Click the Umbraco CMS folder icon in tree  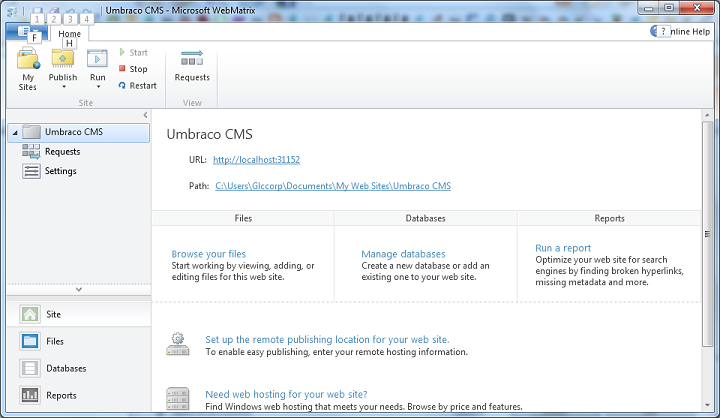coord(31,132)
